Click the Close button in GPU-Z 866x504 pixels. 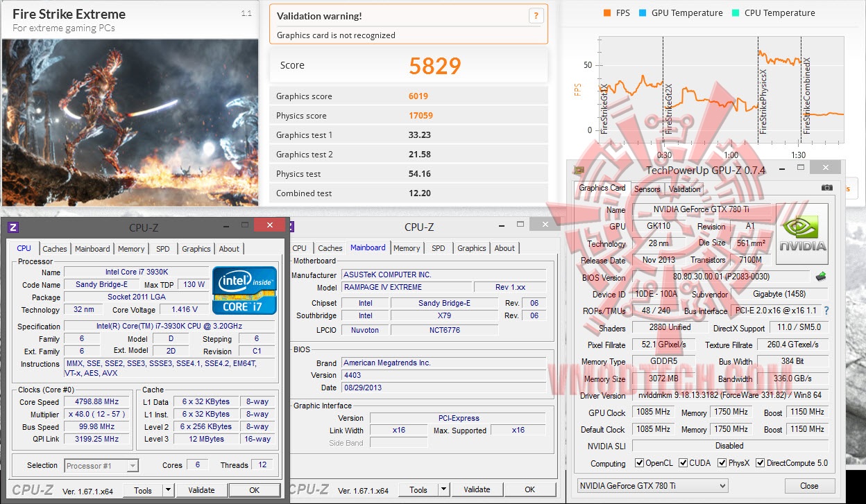tap(809, 486)
